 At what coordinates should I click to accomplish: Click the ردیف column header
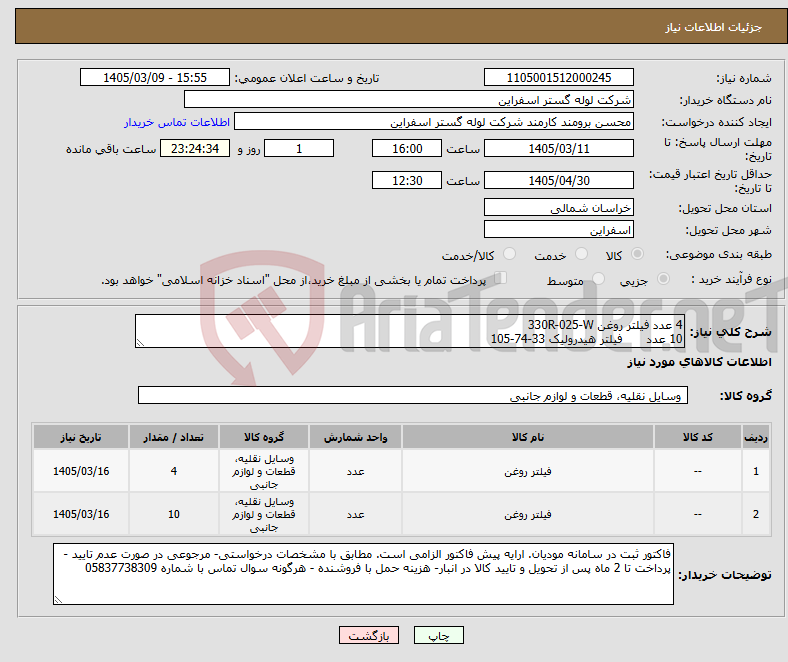756,437
